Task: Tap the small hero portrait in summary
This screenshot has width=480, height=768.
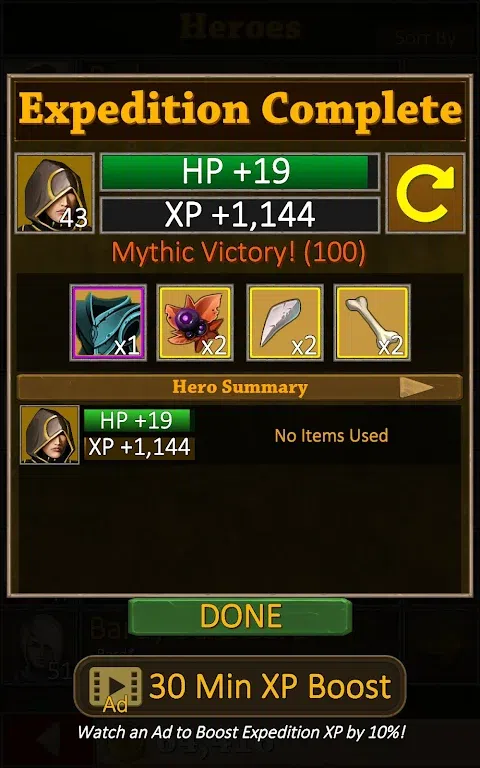Action: click(49, 434)
